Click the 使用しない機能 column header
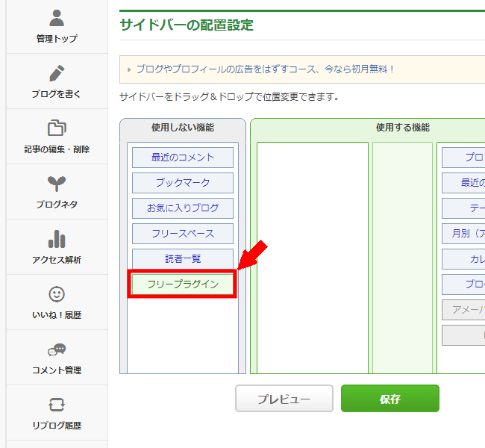Image resolution: width=485 pixels, height=448 pixels. 183,128
